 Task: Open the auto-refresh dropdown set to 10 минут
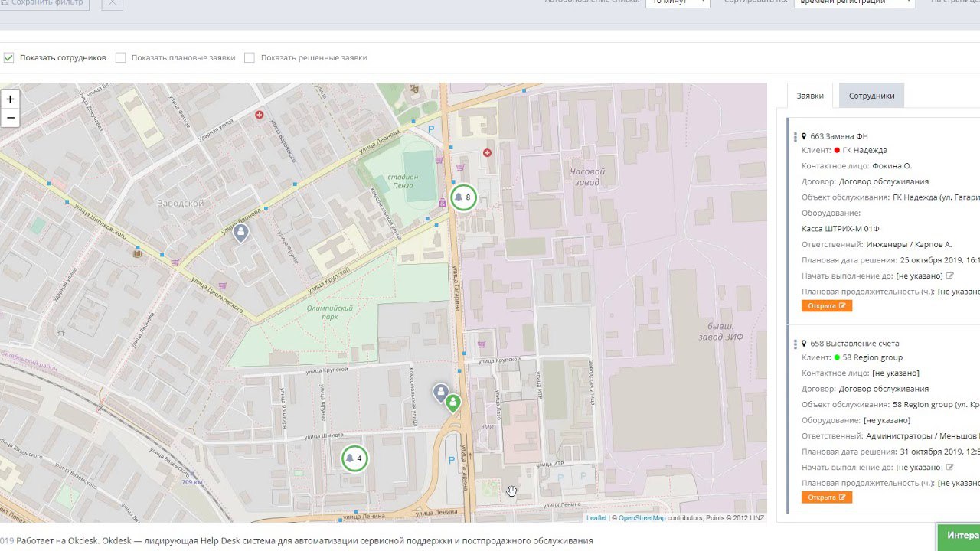(x=678, y=3)
